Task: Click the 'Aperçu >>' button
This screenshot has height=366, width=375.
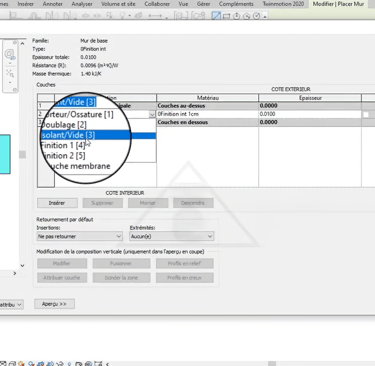Action: (54, 304)
